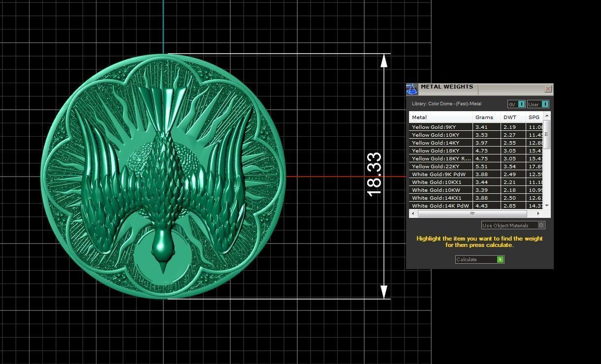The image size is (601, 364).
Task: Select the Yellow Gold:18KY R... row
Action: click(x=476, y=158)
